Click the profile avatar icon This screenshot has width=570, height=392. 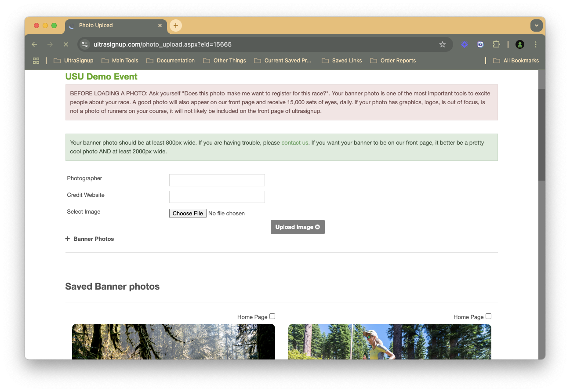pos(520,44)
